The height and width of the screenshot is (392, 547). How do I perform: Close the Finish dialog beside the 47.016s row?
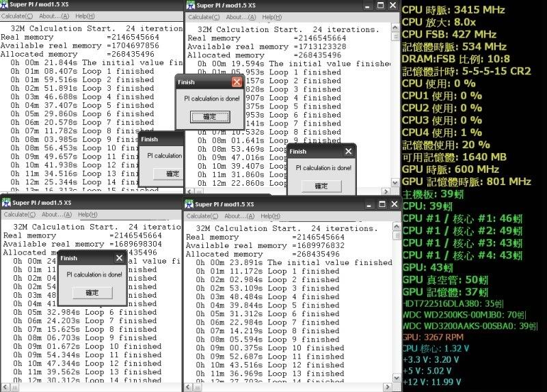tap(348, 151)
